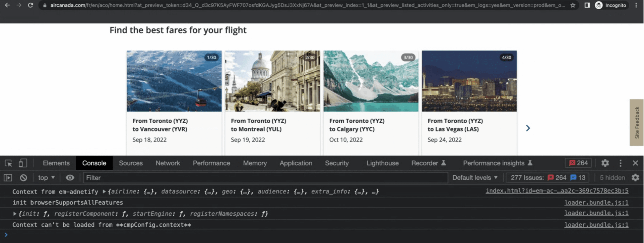Viewport: 644px width, 243px height.
Task: Switch to the Recorder tab
Action: coord(429,163)
